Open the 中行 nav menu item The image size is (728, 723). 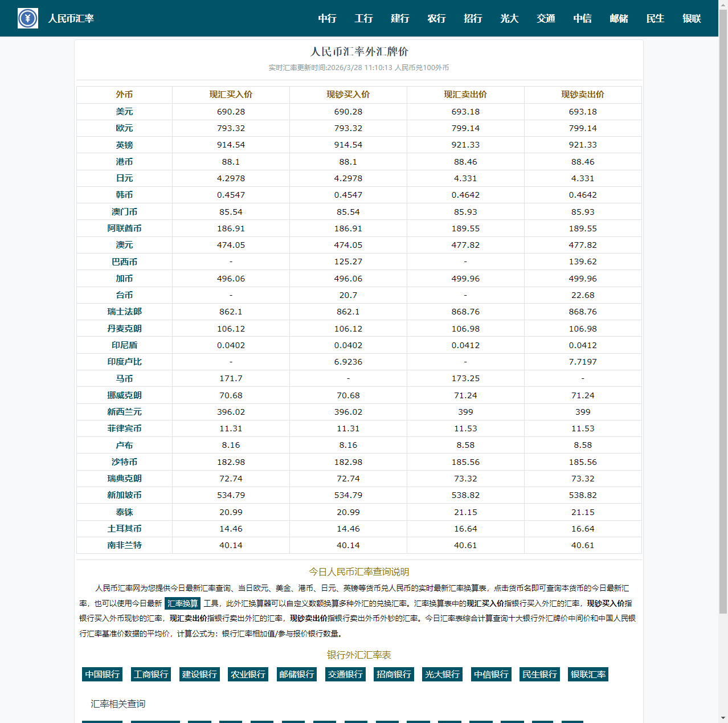pos(327,18)
